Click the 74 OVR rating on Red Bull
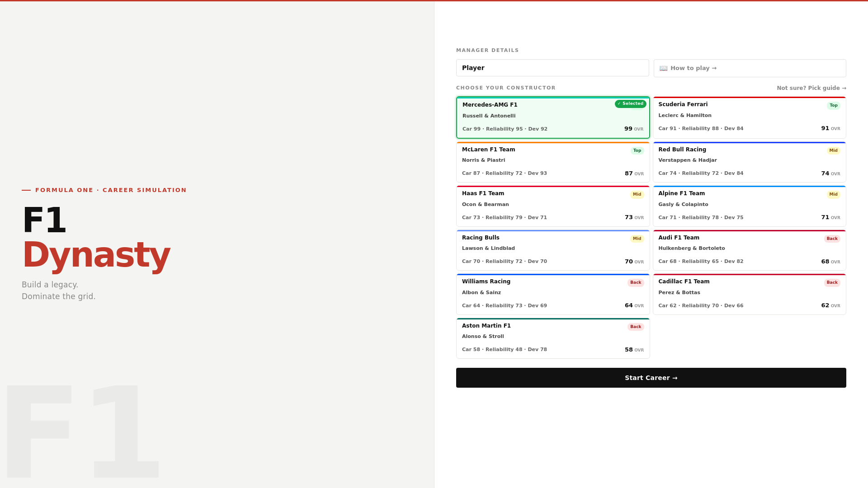 click(830, 174)
